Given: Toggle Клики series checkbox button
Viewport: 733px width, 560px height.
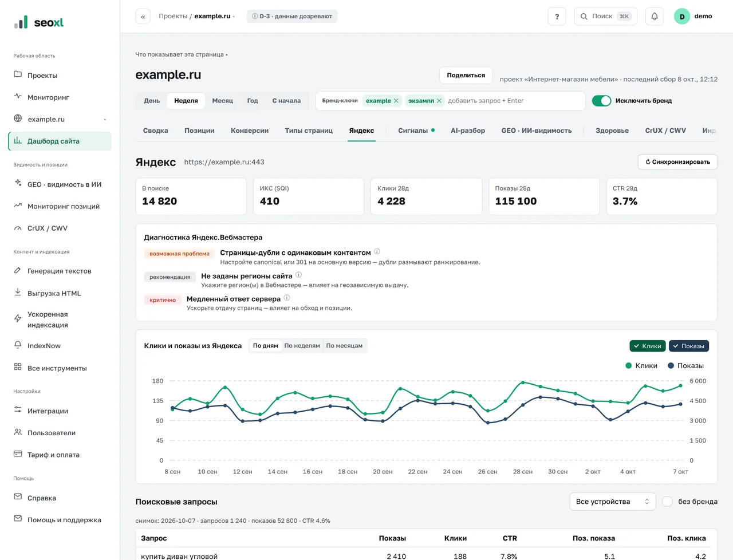Looking at the screenshot, I should 647,346.
